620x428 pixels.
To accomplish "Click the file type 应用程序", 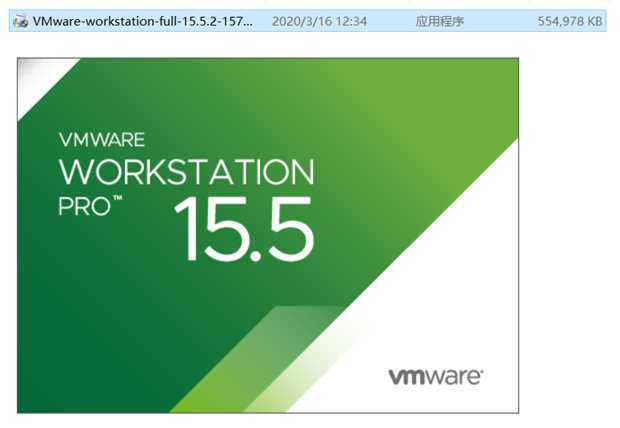I will click(440, 21).
